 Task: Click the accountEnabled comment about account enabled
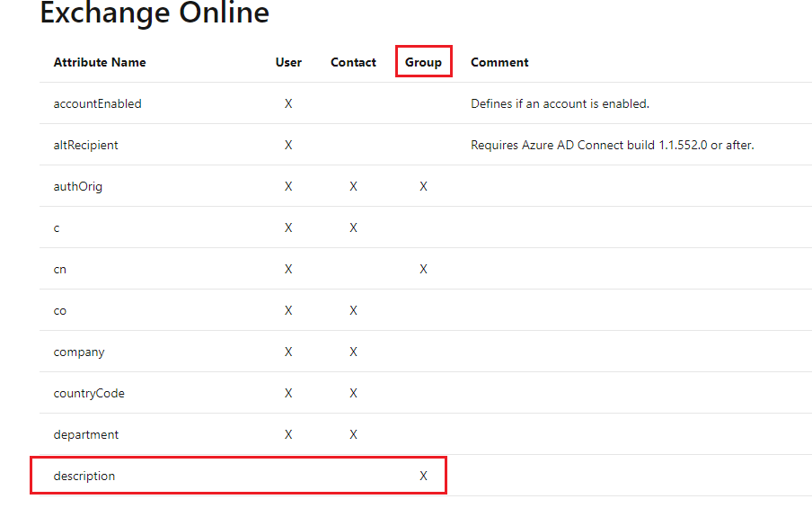point(560,103)
